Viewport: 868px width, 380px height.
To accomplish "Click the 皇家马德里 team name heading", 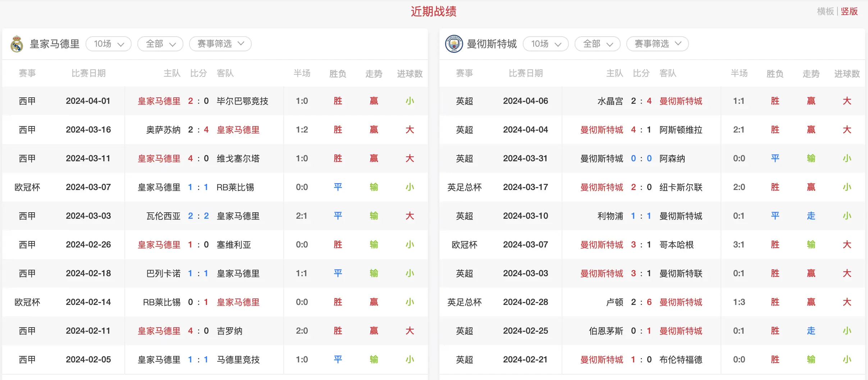I will point(55,44).
